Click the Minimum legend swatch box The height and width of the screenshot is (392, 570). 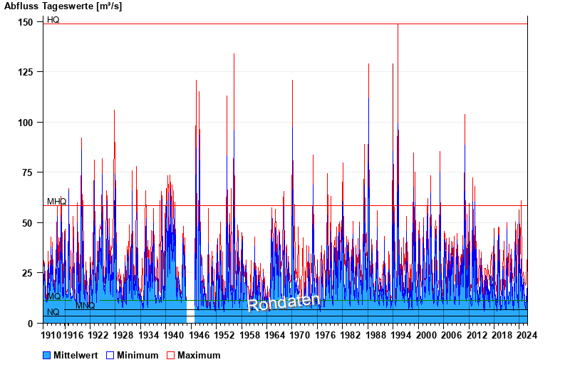pyautogui.click(x=110, y=355)
